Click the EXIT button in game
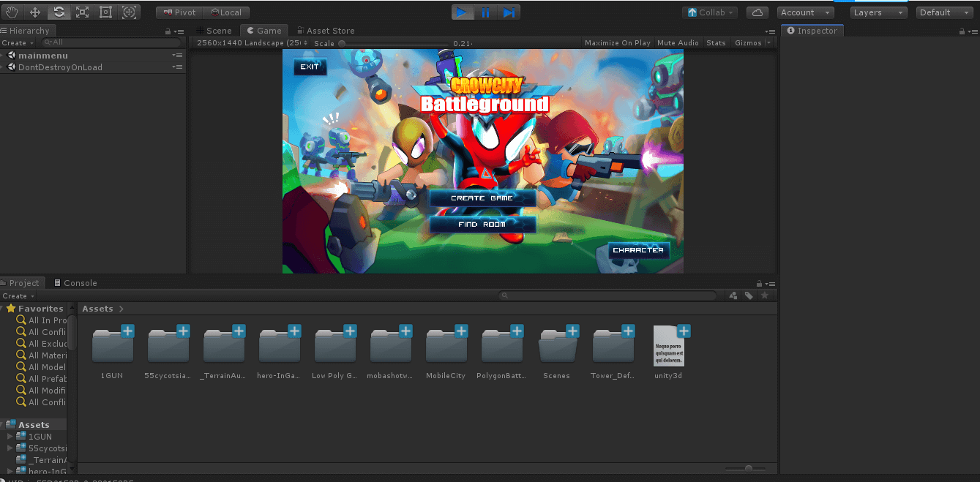Image resolution: width=980 pixels, height=482 pixels. [x=310, y=67]
